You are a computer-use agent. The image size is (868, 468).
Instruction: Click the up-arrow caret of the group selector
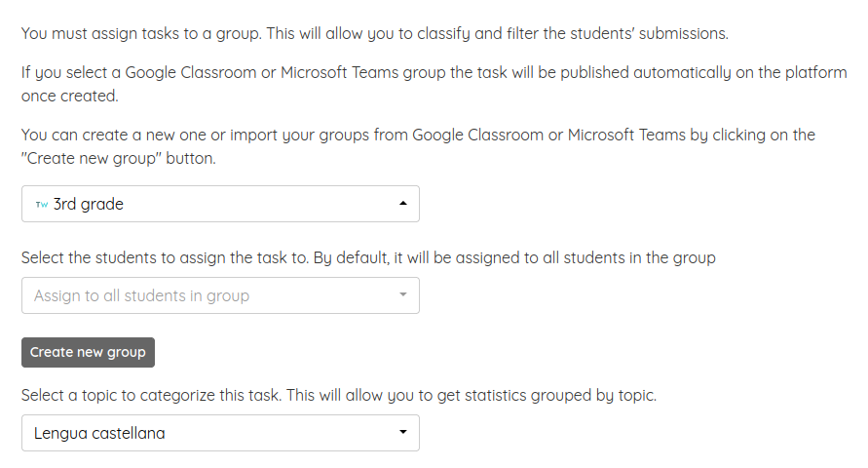[403, 203]
